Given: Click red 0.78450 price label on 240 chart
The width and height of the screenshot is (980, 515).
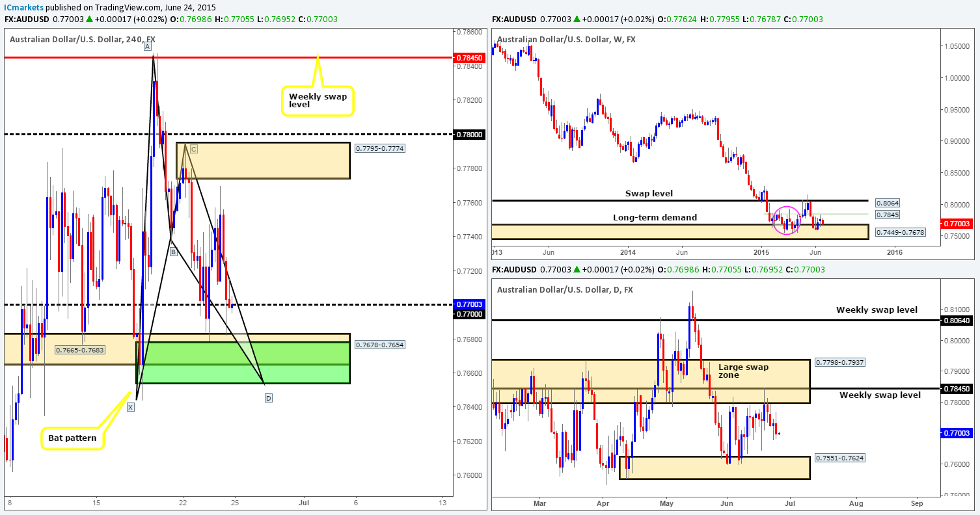Looking at the screenshot, I should [468, 57].
